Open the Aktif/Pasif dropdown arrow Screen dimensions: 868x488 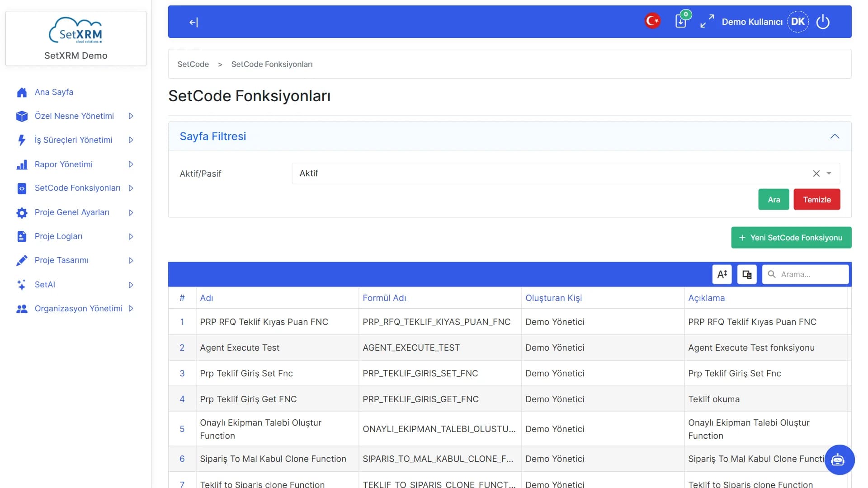pos(829,174)
